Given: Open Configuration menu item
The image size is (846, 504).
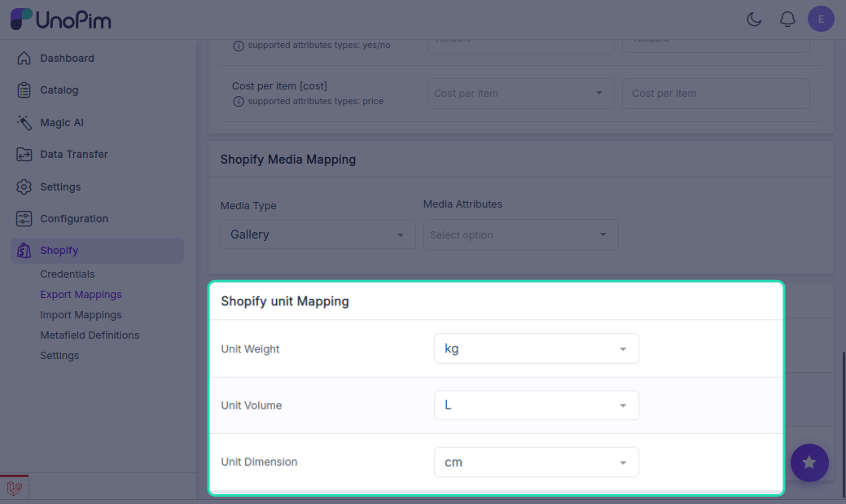Looking at the screenshot, I should 74,218.
